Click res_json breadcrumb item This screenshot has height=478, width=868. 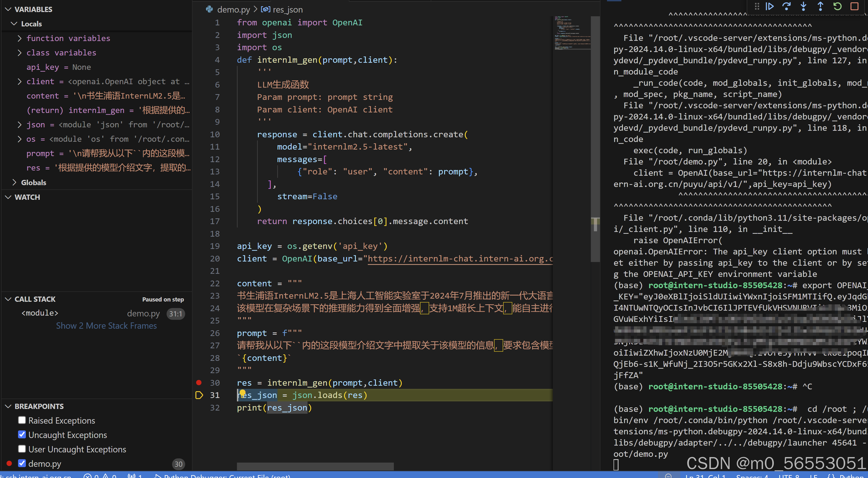(287, 9)
